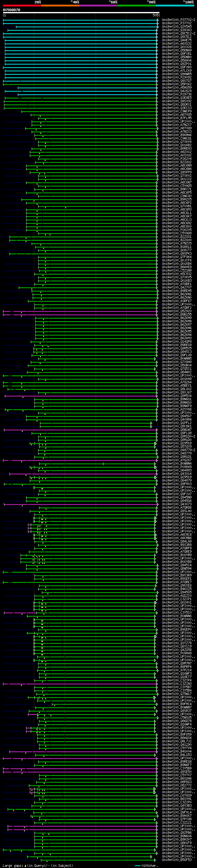The image size is (197, 868).
Task: Open hit UniRef100_Q3V5A5
Action: coord(177,26)
